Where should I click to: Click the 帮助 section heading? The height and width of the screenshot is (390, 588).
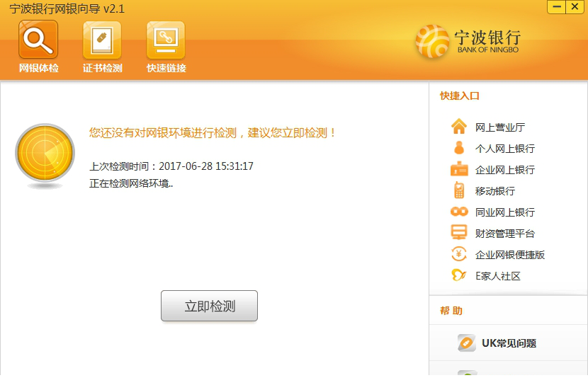tap(451, 311)
